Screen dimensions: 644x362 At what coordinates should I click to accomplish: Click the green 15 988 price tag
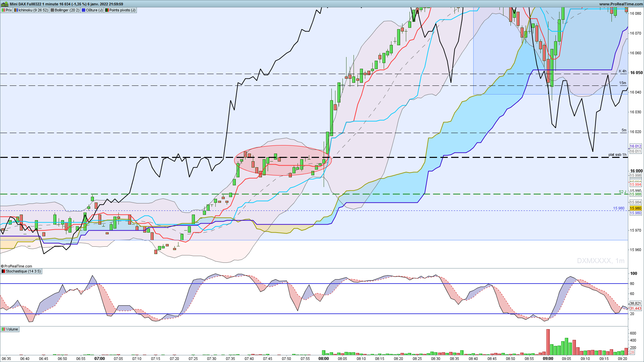(x=636, y=194)
